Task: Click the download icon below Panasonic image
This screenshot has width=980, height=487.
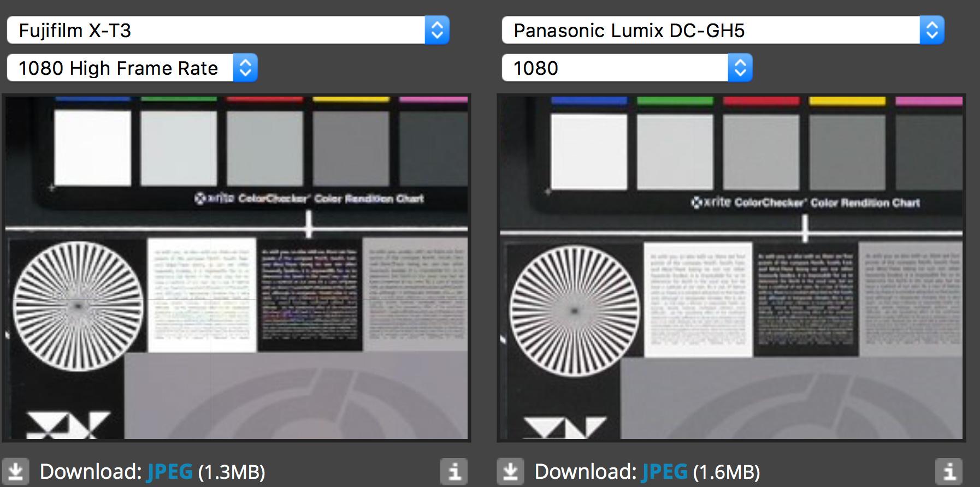Action: coord(511,471)
